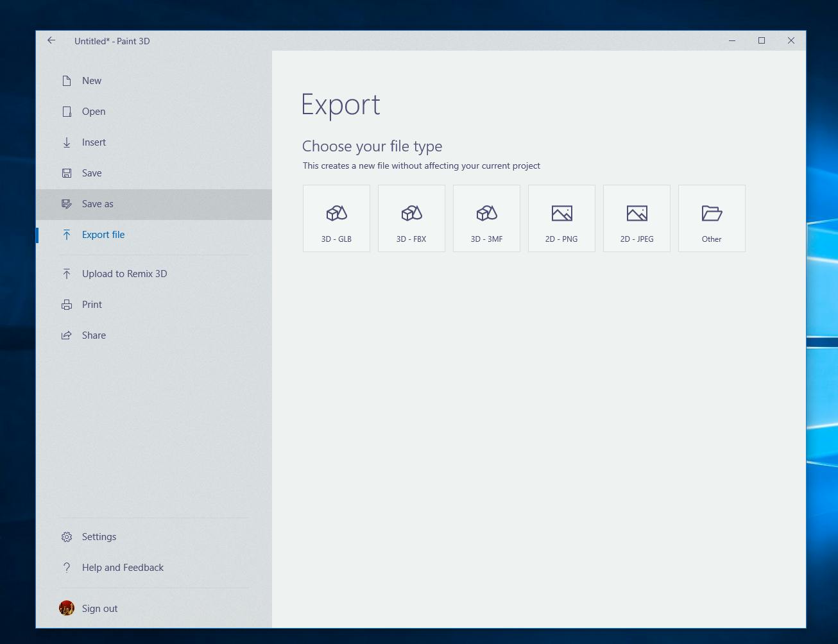This screenshot has width=838, height=644.
Task: Select the Insert menu entry
Action: (154, 142)
